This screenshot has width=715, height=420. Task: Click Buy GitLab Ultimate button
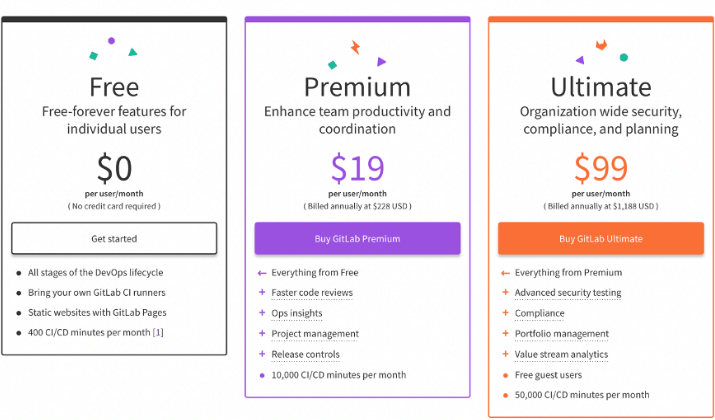601,239
